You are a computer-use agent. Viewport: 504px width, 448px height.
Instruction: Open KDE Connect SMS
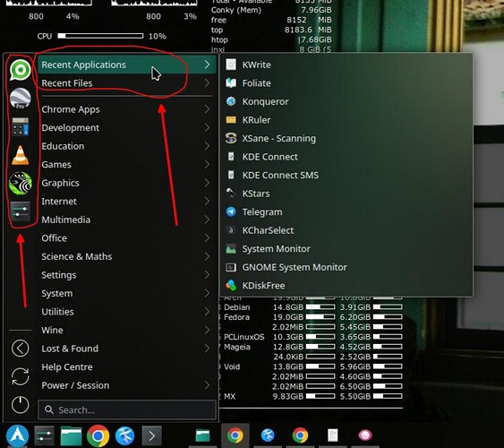[346, 175]
